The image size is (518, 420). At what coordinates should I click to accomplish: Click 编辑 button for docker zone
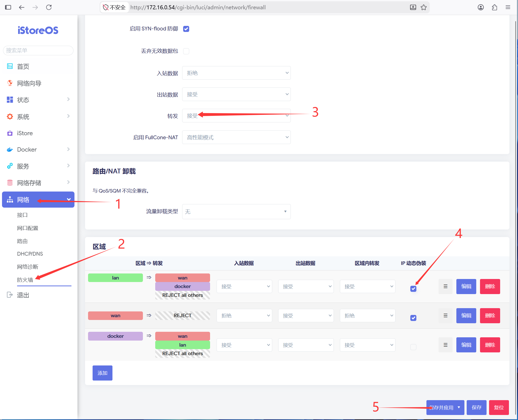(466, 345)
